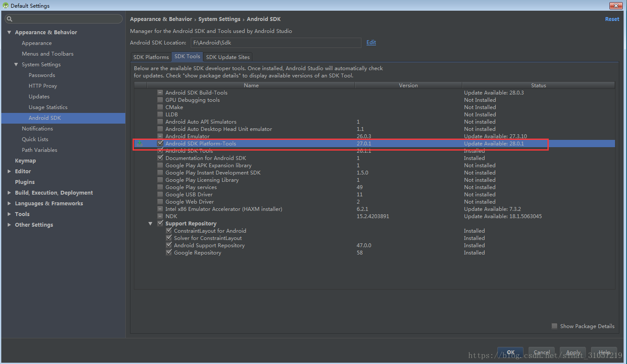Click the Edit SDK location link
This screenshot has height=364, width=627.
371,42
